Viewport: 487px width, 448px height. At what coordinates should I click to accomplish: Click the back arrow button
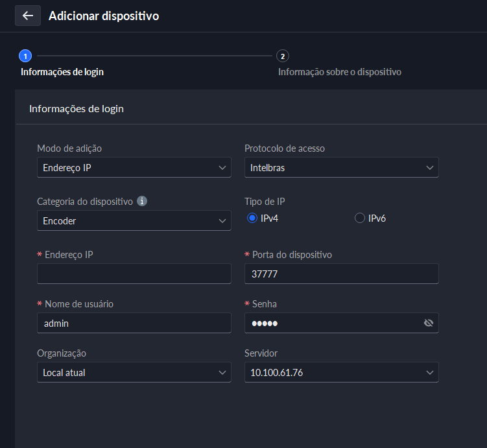(27, 16)
